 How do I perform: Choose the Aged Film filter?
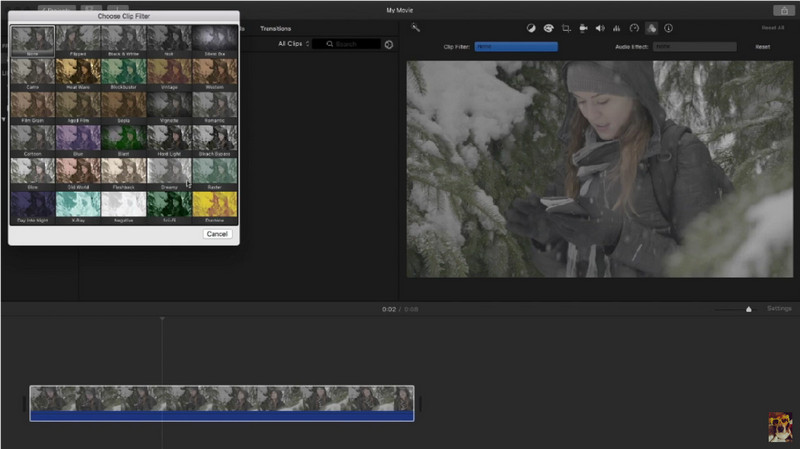click(78, 107)
